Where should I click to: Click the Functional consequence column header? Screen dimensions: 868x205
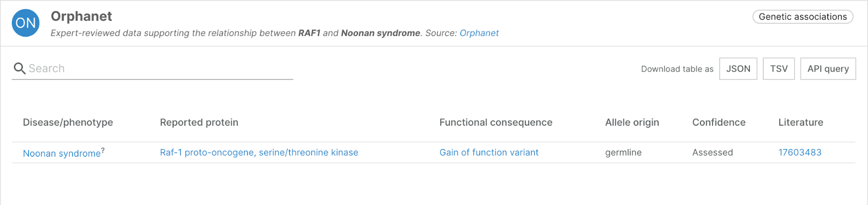coord(496,122)
